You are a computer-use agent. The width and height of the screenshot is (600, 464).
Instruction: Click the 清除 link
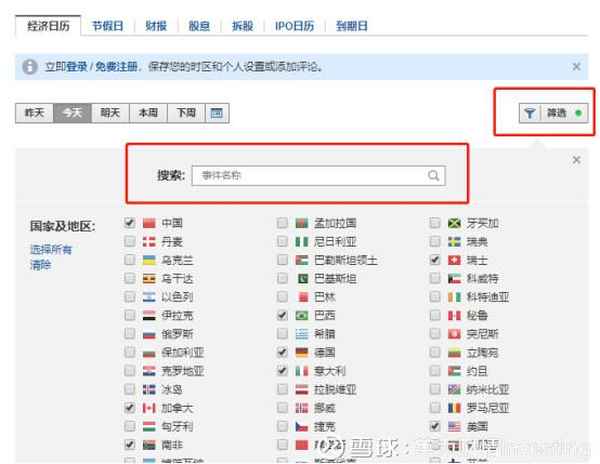point(40,265)
